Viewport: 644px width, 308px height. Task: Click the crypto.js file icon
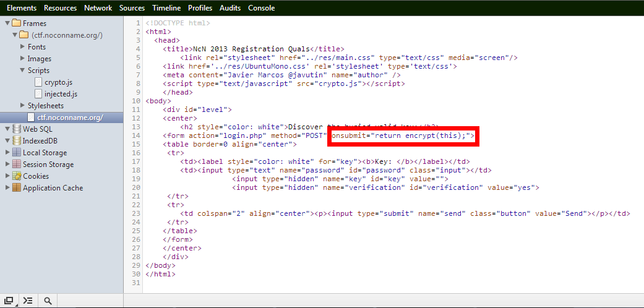(x=38, y=82)
